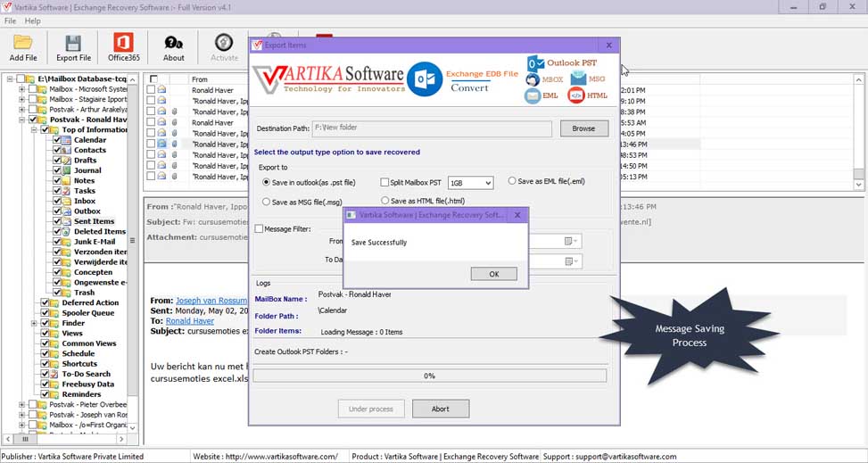Expand the Mailbox - Microsoft System node
This screenshot has height=463, width=868.
tap(21, 89)
